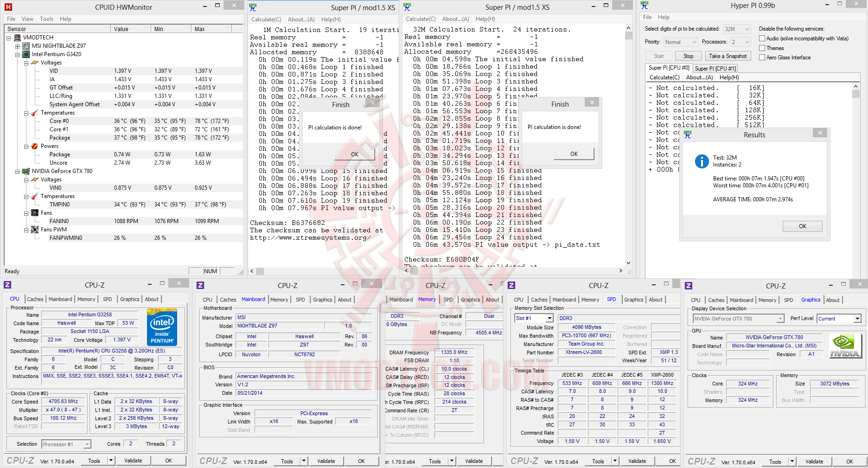Collapse the Intel Pentium G3420 node
The height and width of the screenshot is (468, 868).
[18, 54]
